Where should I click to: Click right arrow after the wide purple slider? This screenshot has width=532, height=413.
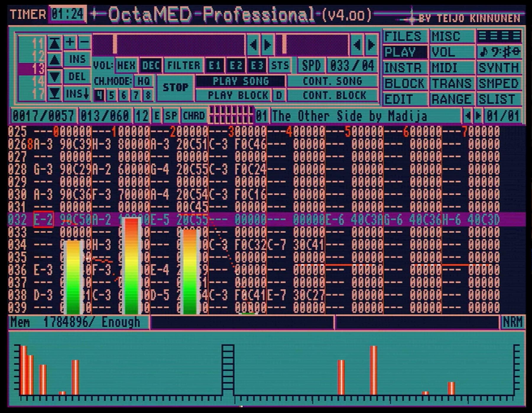[x=268, y=45]
